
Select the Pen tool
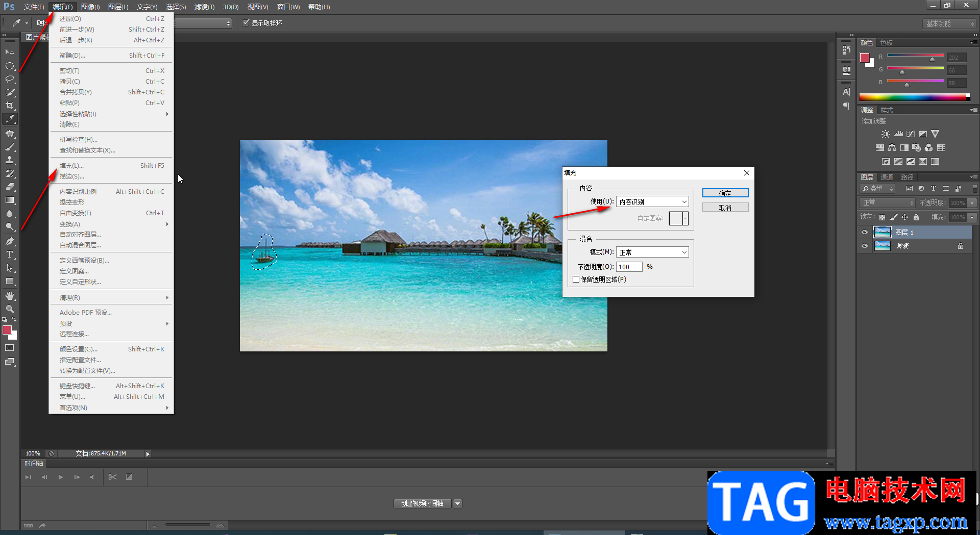[10, 241]
